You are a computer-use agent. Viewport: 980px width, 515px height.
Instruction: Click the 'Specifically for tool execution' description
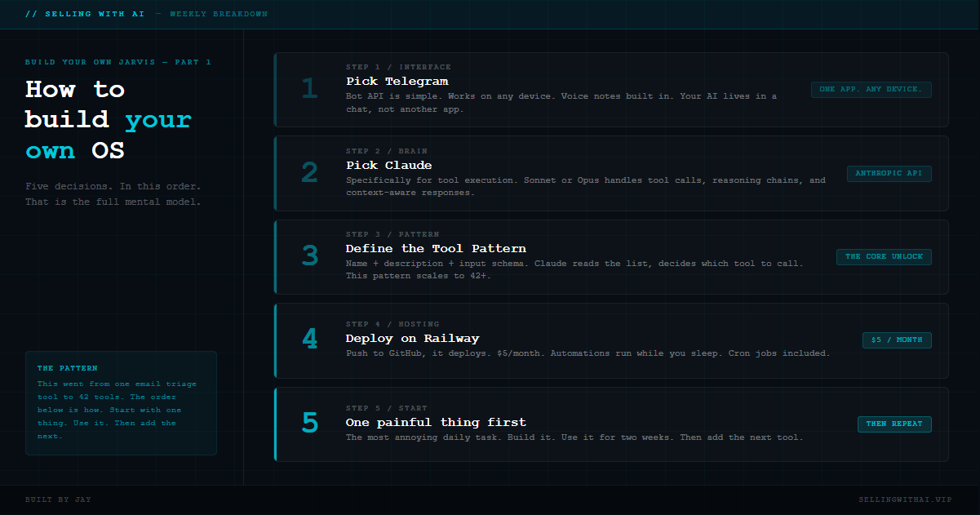pyautogui.click(x=586, y=187)
